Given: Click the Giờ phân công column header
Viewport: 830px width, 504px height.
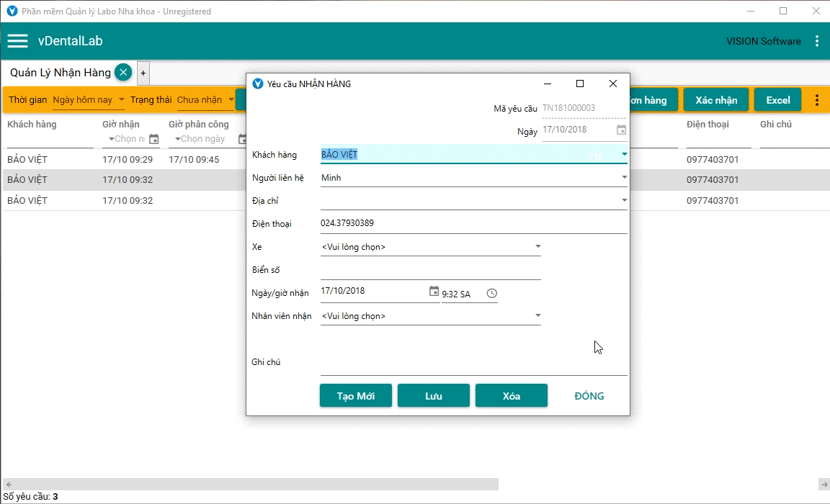Looking at the screenshot, I should pos(199,125).
